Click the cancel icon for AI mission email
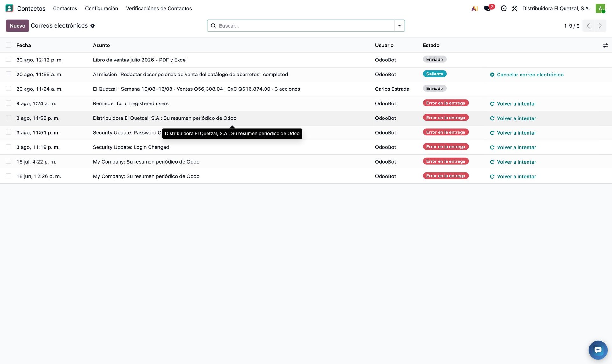The height and width of the screenshot is (364, 612). pyautogui.click(x=492, y=75)
